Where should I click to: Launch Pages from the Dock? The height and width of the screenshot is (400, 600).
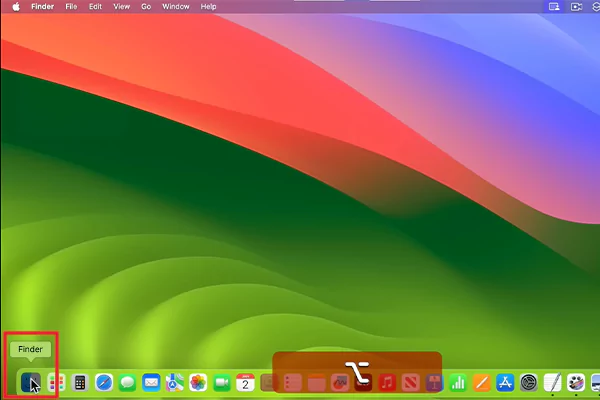tap(482, 382)
